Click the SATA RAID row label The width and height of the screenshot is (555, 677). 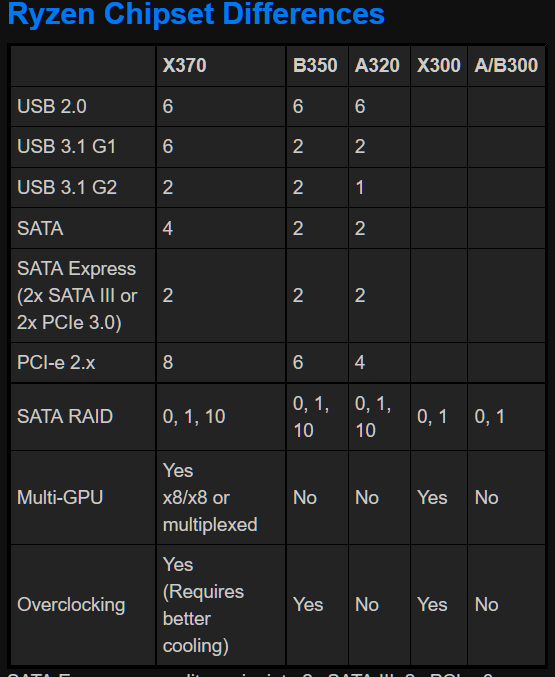click(65, 417)
